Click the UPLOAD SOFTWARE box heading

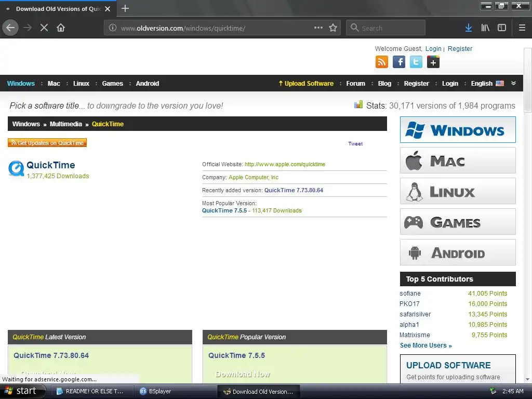click(448, 365)
